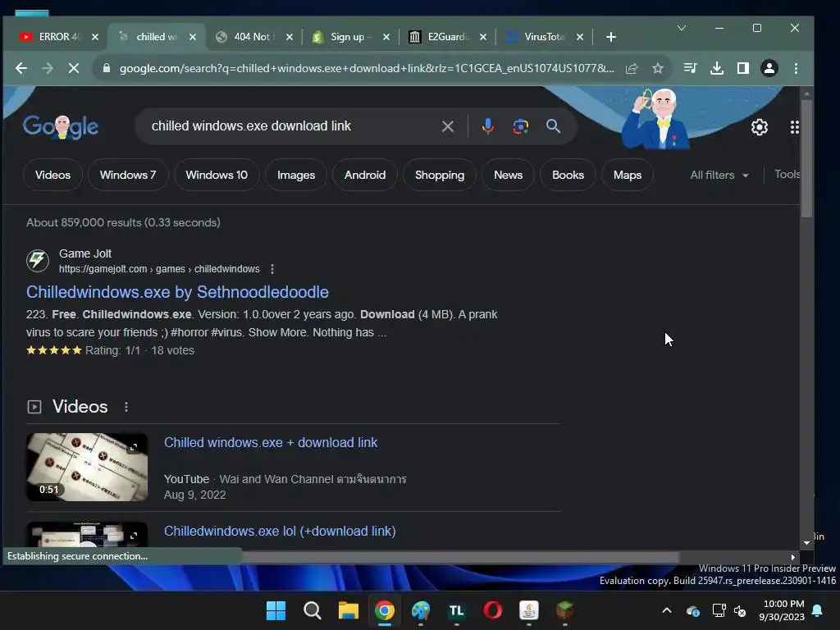Viewport: 840px width, 630px height.
Task: Start voice search microphone
Action: click(487, 126)
